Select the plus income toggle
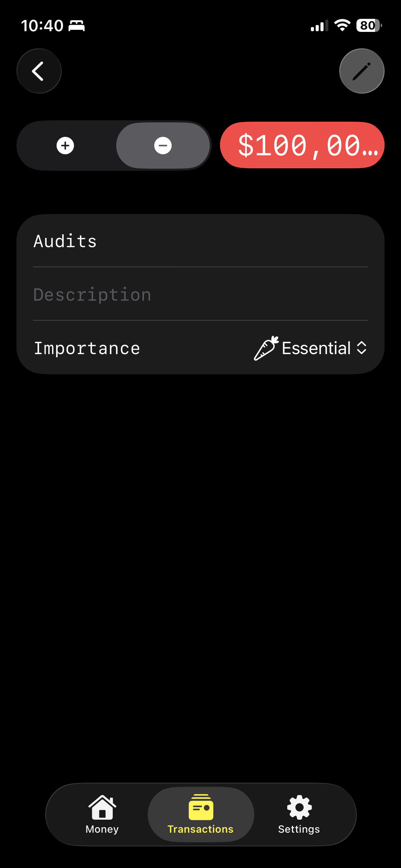 65,146
